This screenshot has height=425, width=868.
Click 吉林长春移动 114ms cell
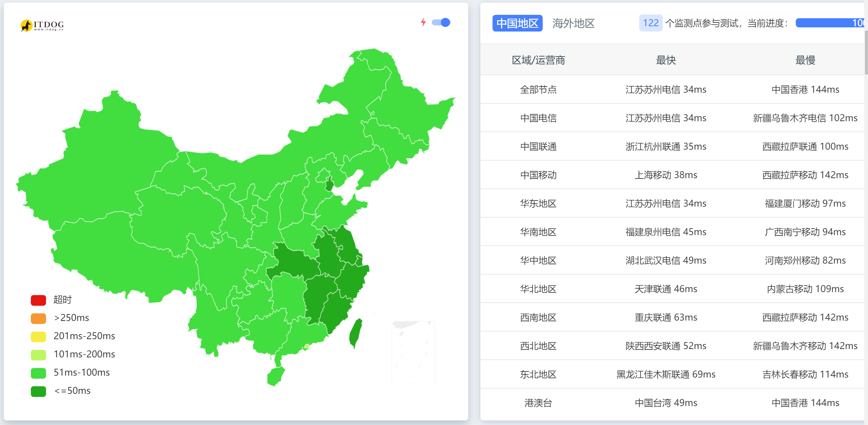[805, 374]
